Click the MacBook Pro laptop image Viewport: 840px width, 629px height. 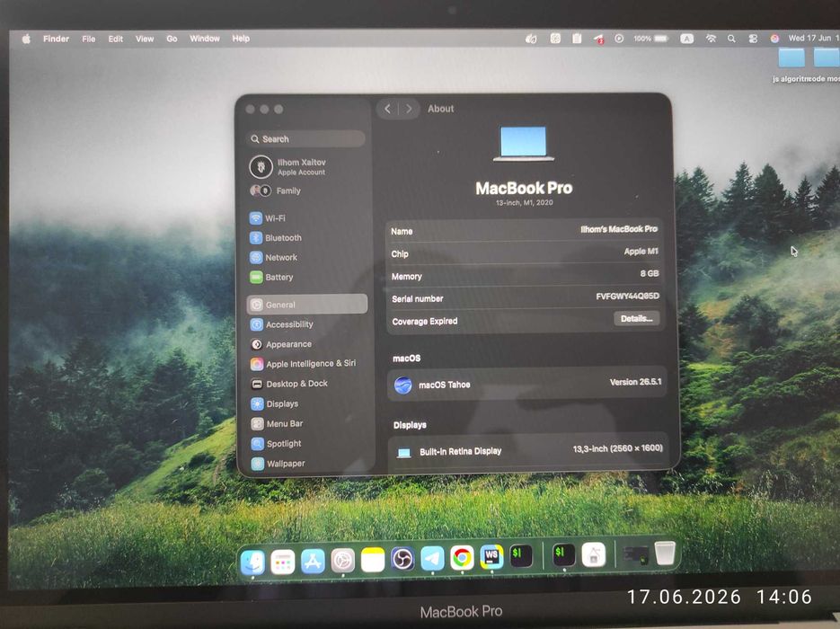click(x=524, y=144)
